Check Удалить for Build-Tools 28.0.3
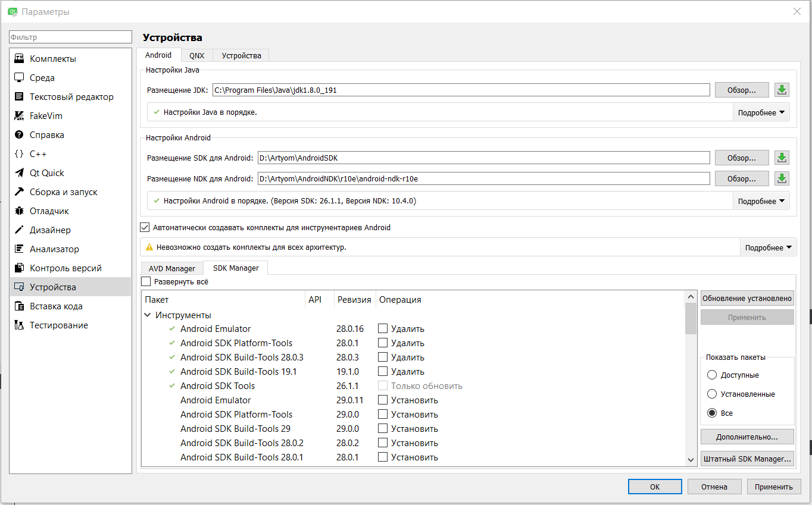 pyautogui.click(x=383, y=357)
